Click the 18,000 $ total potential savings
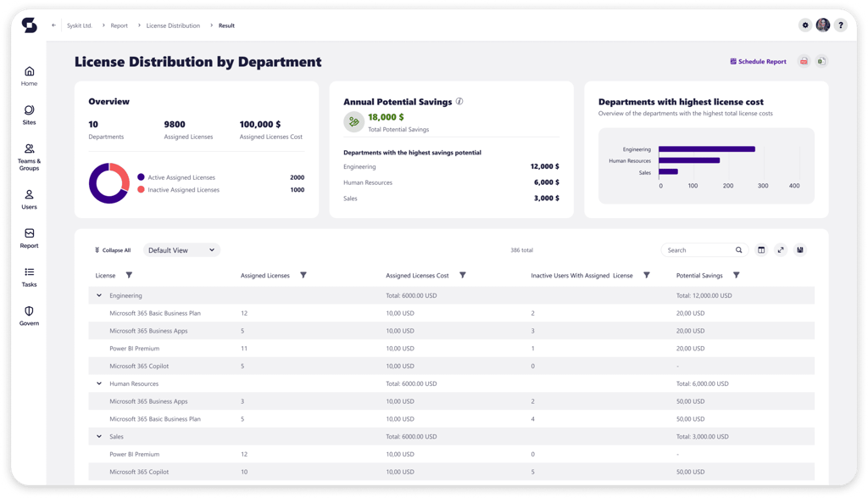This screenshot has width=868, height=498. coord(386,117)
